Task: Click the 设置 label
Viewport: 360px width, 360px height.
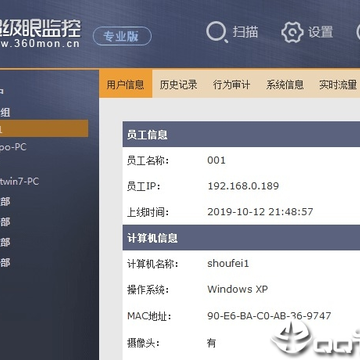Action: pyautogui.click(x=320, y=32)
